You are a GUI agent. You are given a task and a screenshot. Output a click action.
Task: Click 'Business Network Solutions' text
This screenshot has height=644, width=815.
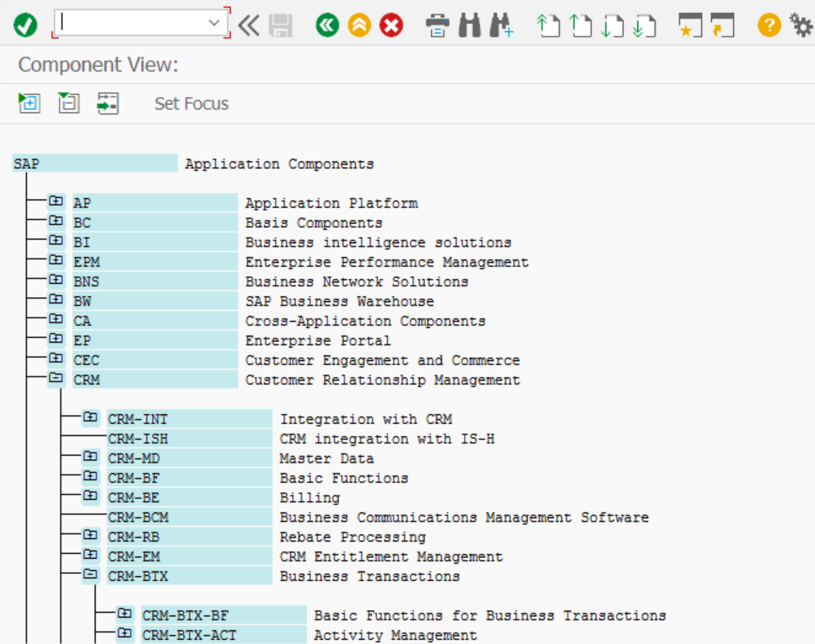click(x=357, y=281)
